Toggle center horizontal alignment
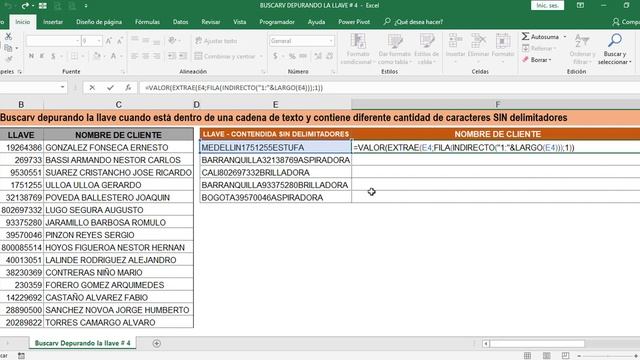The image size is (640, 360). coord(146,56)
